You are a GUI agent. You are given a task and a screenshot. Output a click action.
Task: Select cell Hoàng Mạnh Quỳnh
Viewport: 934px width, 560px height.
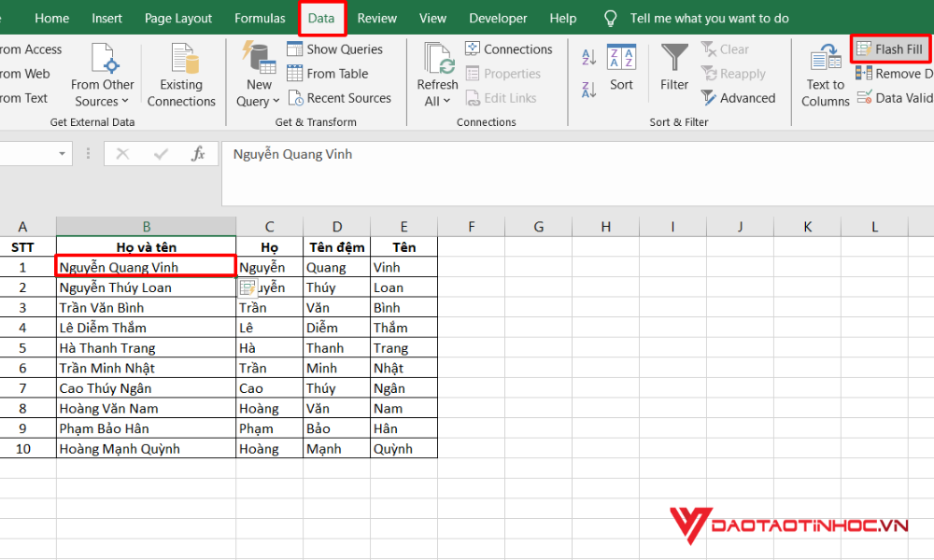click(x=146, y=449)
